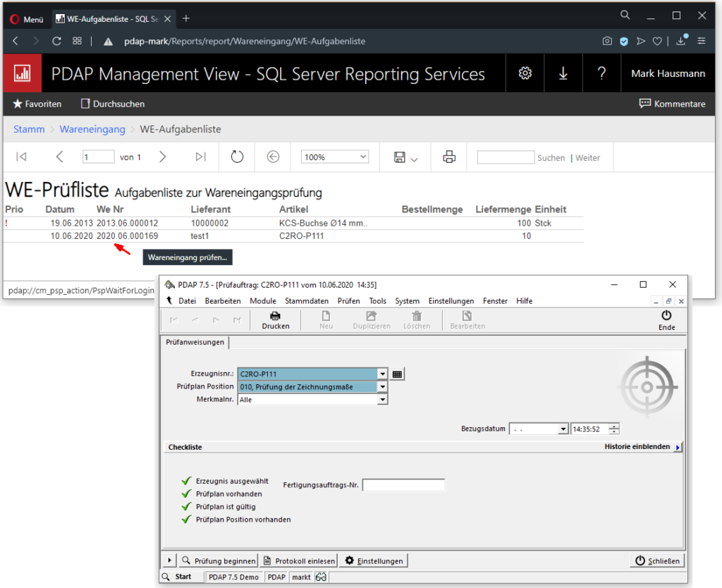This screenshot has width=722, height=588.
Task: Take snapshot with Opera camera icon
Action: click(x=607, y=41)
